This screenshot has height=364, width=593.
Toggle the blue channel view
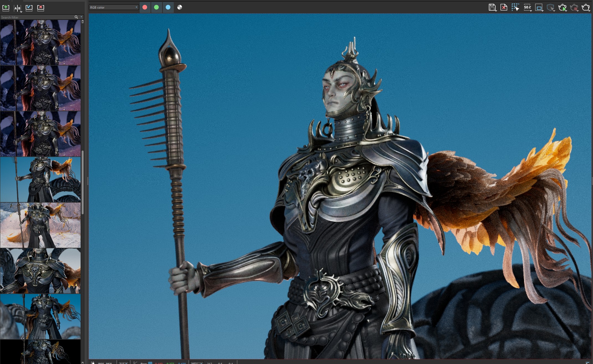(x=168, y=7)
